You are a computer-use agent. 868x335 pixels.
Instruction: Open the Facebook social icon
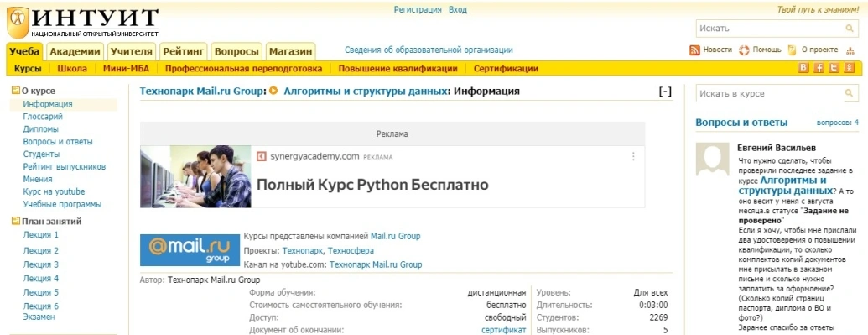point(819,68)
